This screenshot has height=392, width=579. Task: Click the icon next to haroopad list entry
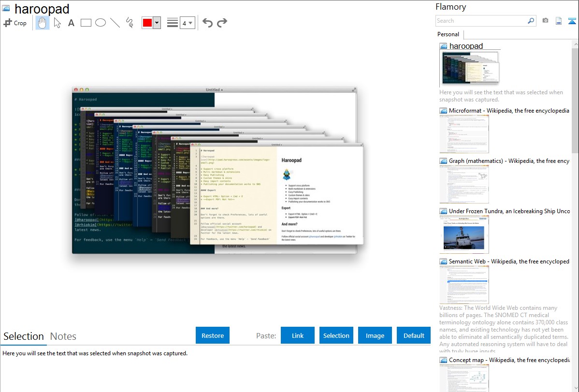(x=444, y=46)
